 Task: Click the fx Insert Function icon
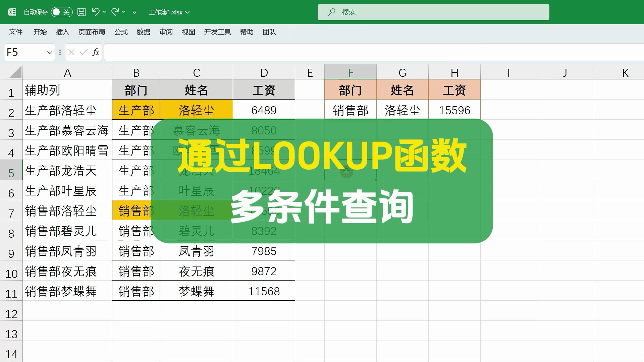click(x=96, y=52)
